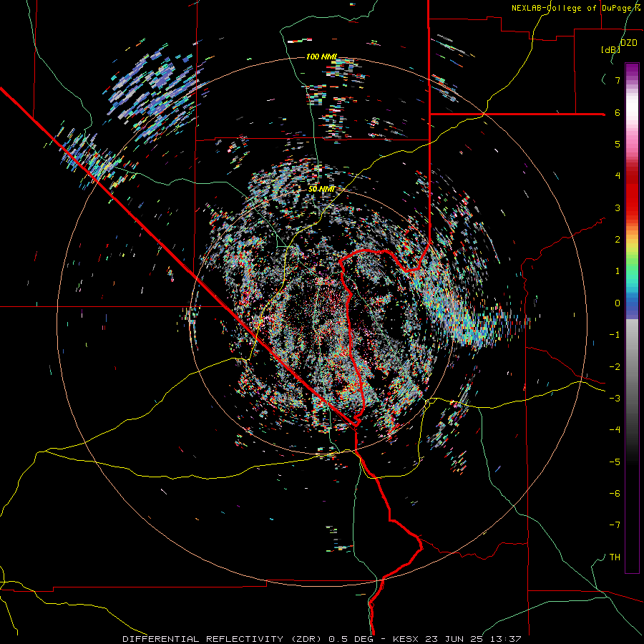
Task: Click the [dB] units label
Action: click(611, 50)
